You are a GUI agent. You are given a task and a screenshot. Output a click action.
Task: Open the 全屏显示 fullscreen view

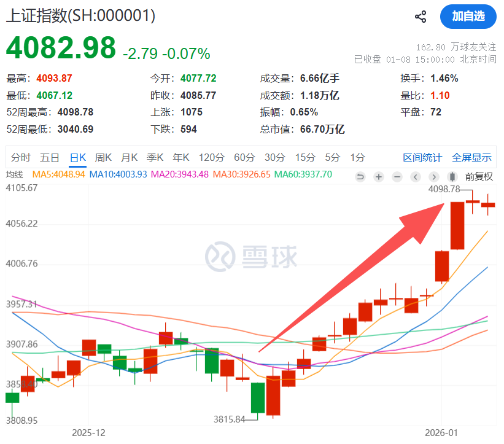(x=471, y=157)
